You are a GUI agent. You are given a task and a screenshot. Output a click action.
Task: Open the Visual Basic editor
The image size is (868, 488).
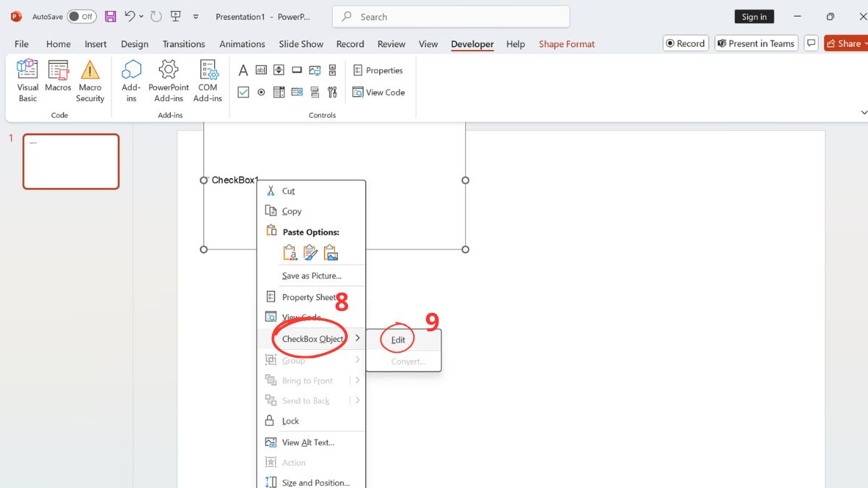27,80
